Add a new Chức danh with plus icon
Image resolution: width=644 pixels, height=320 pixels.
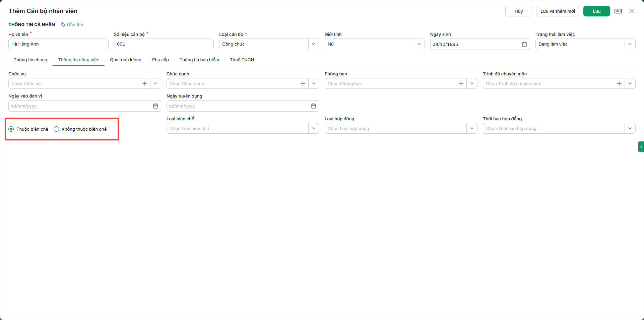click(303, 83)
